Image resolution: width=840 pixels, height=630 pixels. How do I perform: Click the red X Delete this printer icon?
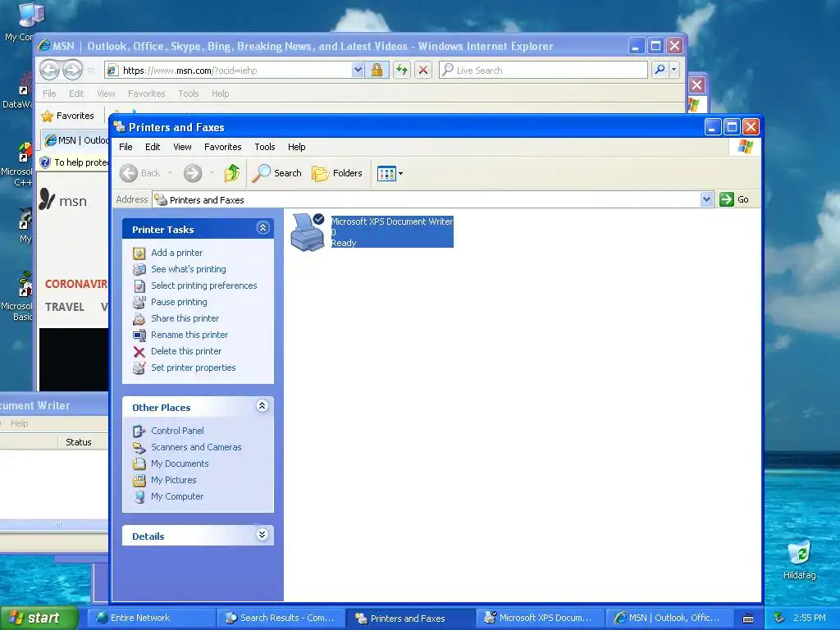(x=139, y=352)
